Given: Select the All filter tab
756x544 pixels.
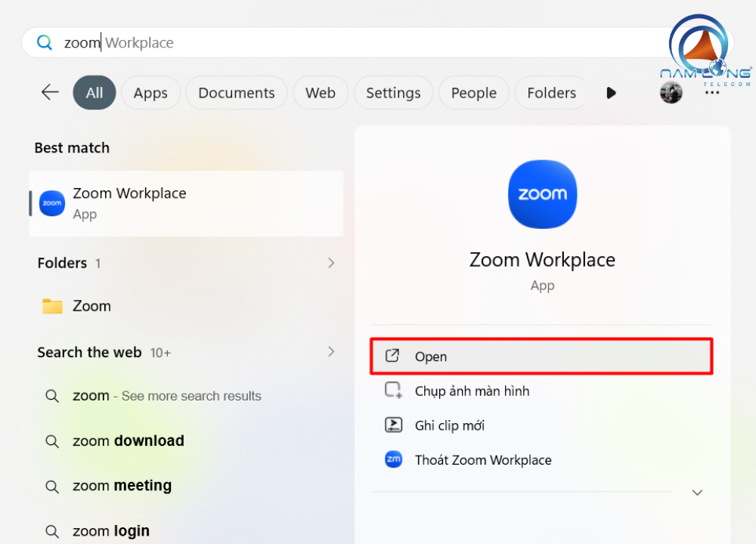Looking at the screenshot, I should point(94,92).
